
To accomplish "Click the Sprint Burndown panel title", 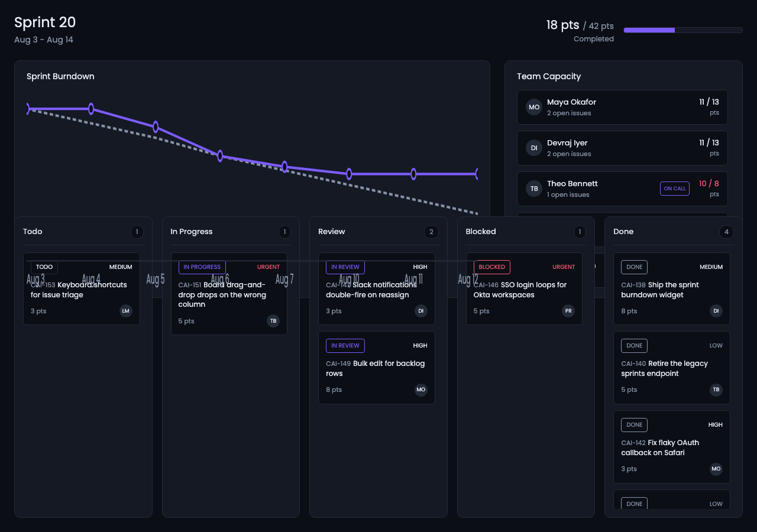I will pos(60,76).
